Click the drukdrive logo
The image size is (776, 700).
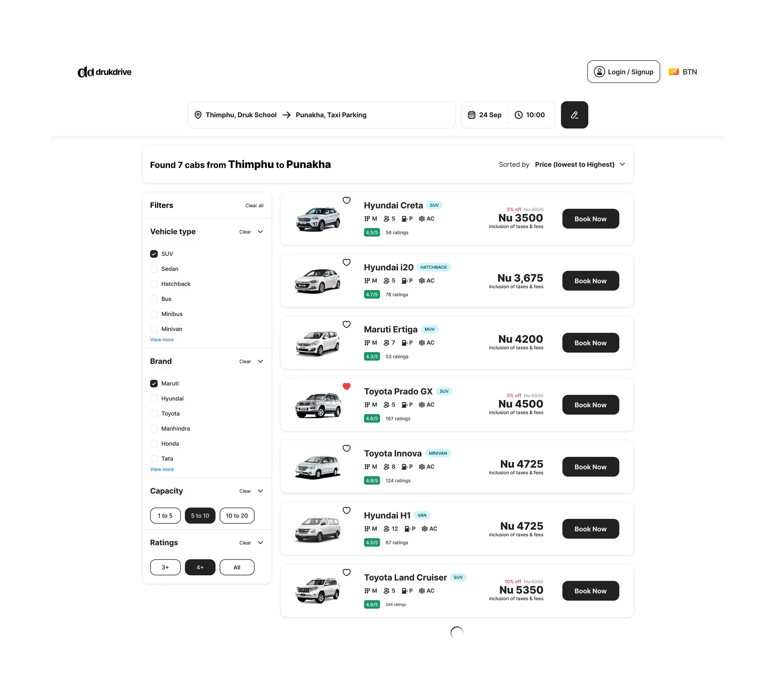tap(104, 72)
